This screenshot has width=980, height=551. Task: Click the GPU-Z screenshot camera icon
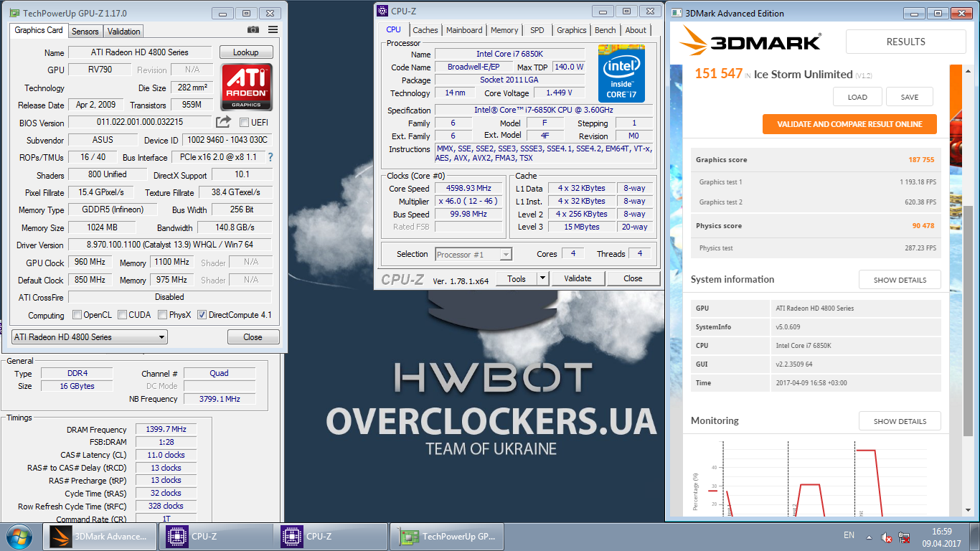[253, 29]
